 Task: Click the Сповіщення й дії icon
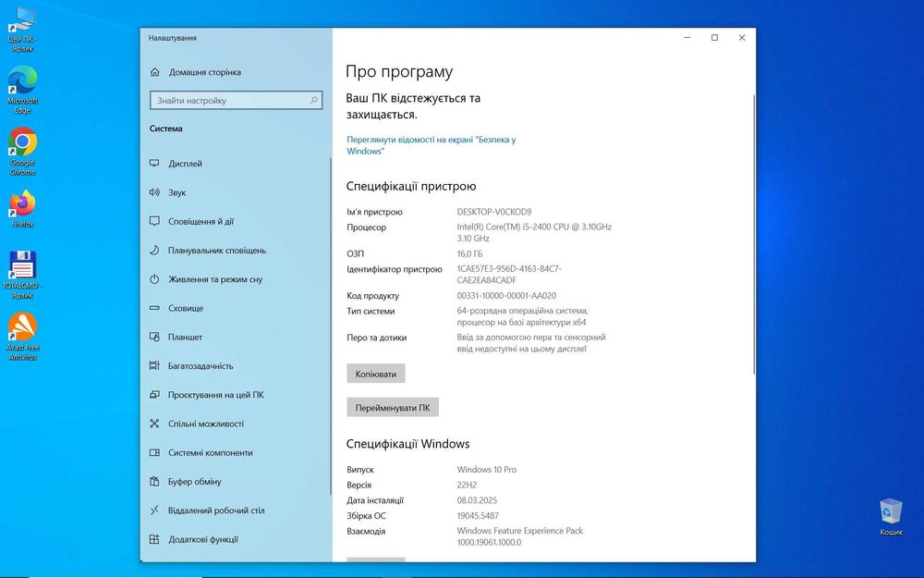[x=154, y=221]
